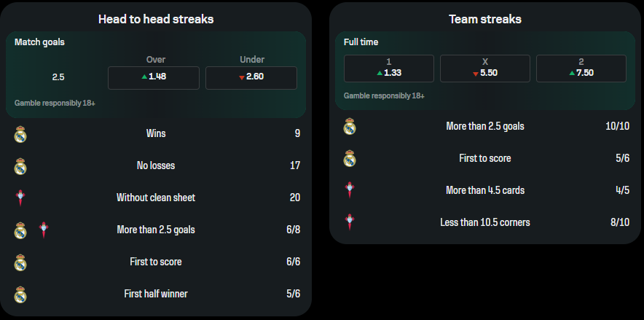Pick away win odds 7.50
This screenshot has height=320, width=644.
click(581, 69)
